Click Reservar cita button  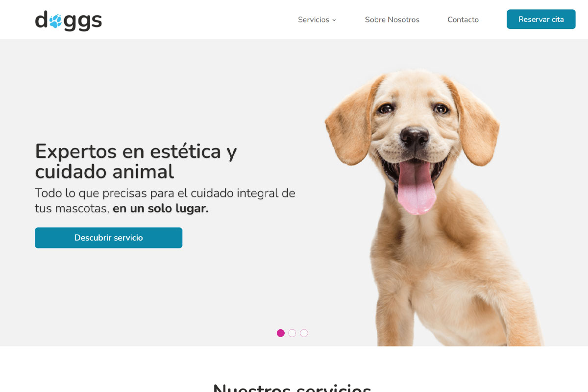[541, 19]
